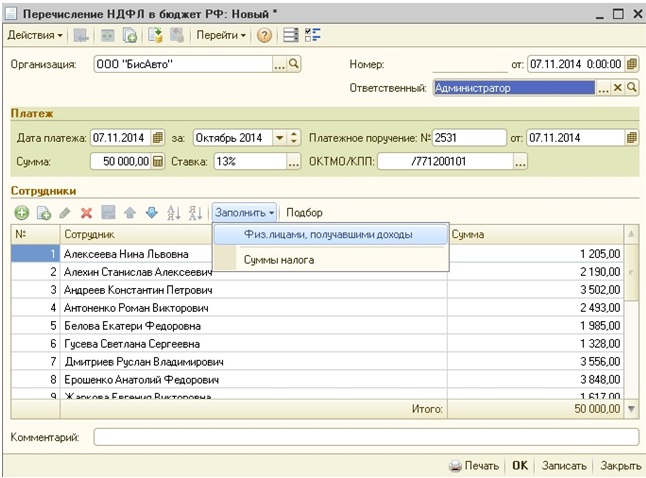The width and height of the screenshot is (646, 478).
Task: Click the Закрыть button
Action: coord(620,466)
